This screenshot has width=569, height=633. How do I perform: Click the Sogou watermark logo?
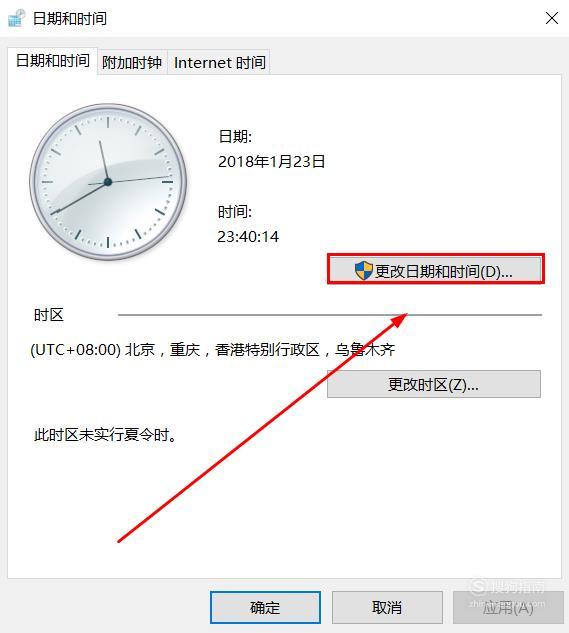478,587
